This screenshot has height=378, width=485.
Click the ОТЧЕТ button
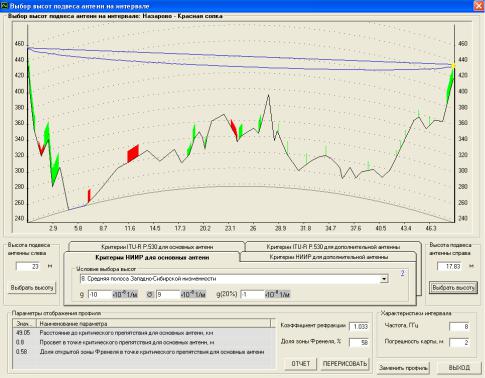tap(301, 364)
